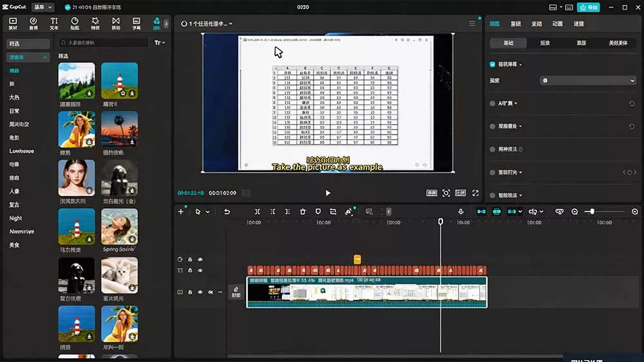Click the teal Export button
This screenshot has width=644, height=362.
(x=588, y=7)
